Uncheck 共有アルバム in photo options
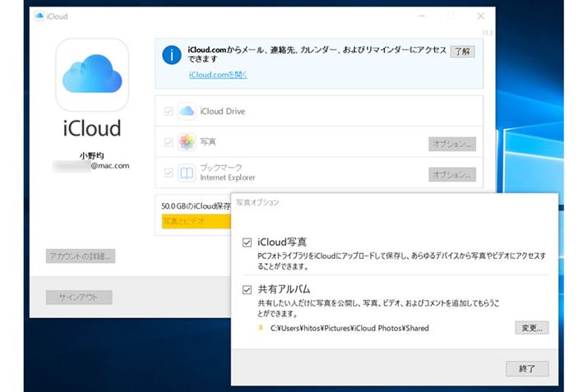Image resolution: width=588 pixels, height=392 pixels. coord(247,289)
